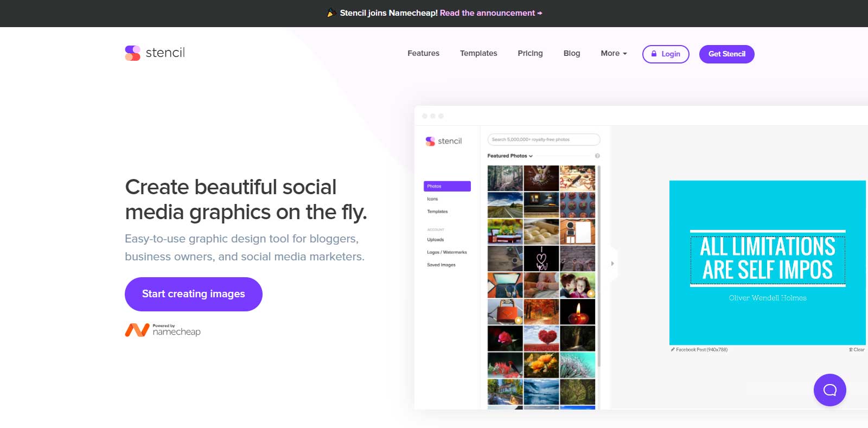Select the Photos sidebar tab
The width and height of the screenshot is (868, 428).
click(x=447, y=186)
